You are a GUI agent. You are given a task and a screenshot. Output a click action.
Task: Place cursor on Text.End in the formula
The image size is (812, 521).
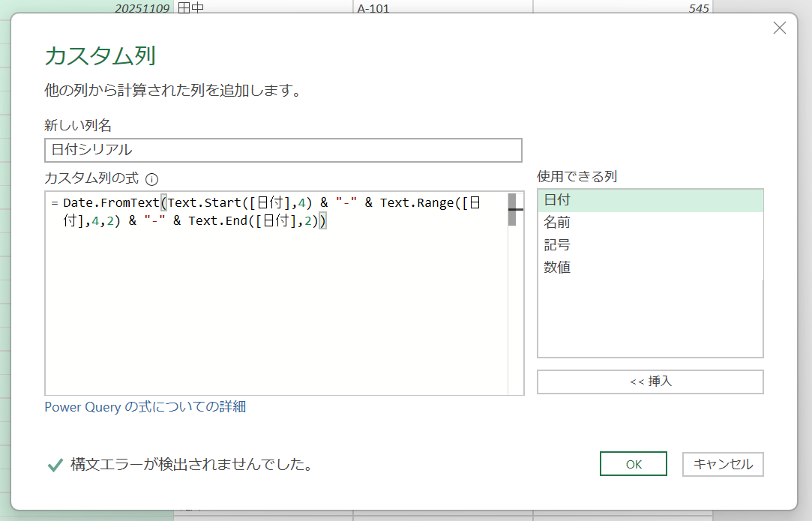pyautogui.click(x=217, y=220)
